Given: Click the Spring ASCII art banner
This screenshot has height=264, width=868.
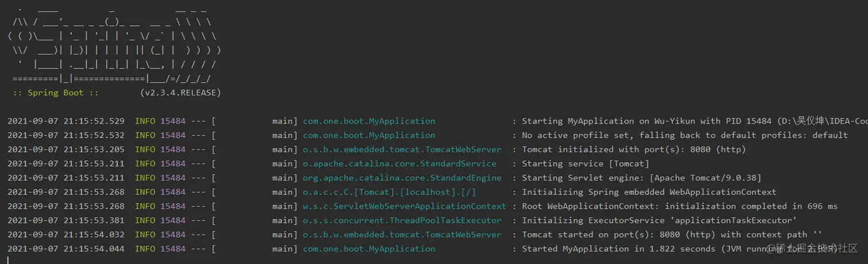Looking at the screenshot, I should (x=114, y=45).
